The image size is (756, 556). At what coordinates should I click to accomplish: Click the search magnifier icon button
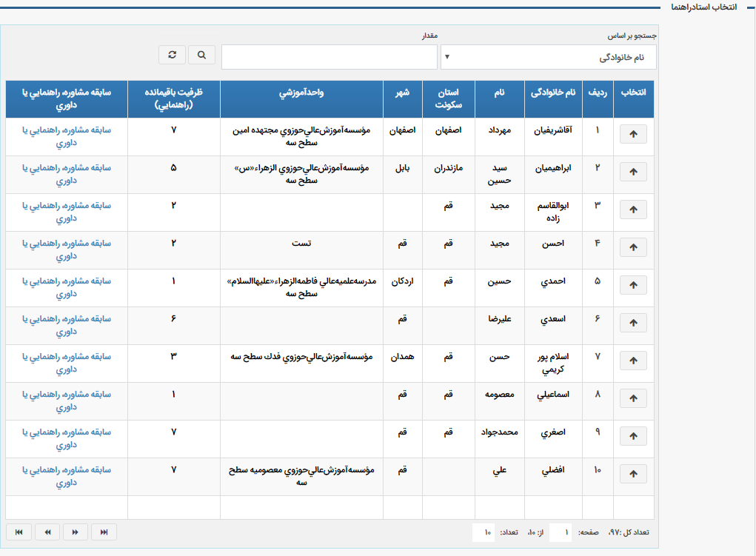(201, 55)
